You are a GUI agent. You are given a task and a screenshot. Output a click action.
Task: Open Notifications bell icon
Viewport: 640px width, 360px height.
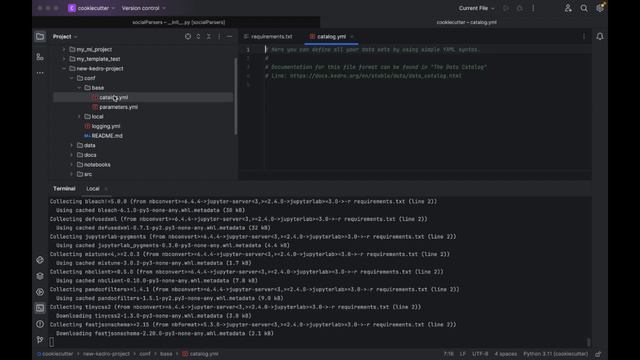600,37
